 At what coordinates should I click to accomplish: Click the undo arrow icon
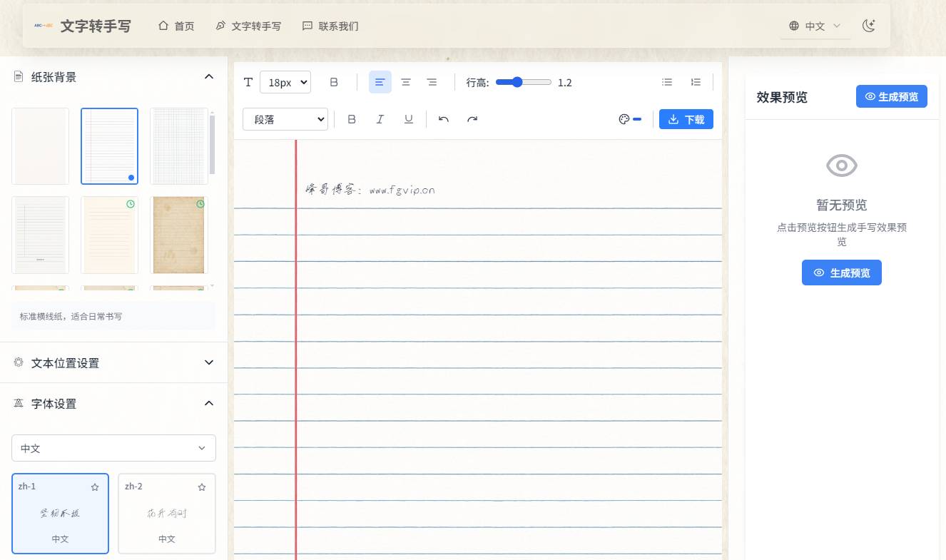[444, 119]
